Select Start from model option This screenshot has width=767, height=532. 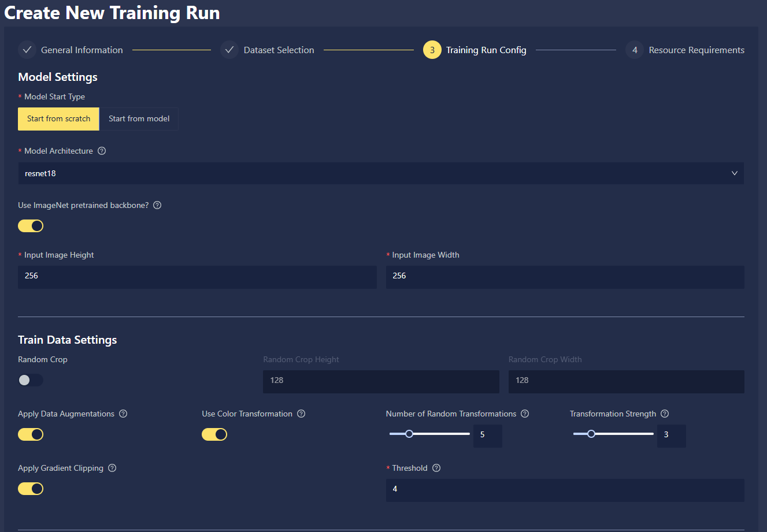click(x=139, y=119)
